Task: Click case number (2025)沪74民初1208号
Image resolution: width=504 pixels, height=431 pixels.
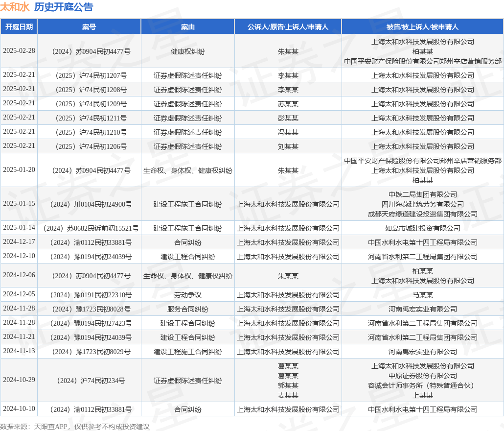Action: click(x=92, y=90)
